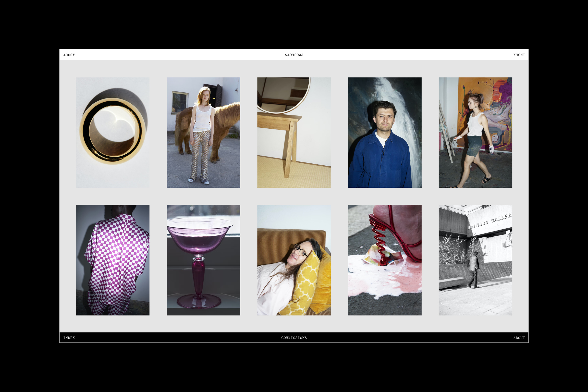Open the gold ring photo thumbnail
Viewport: 588px width, 392px height.
[113, 133]
